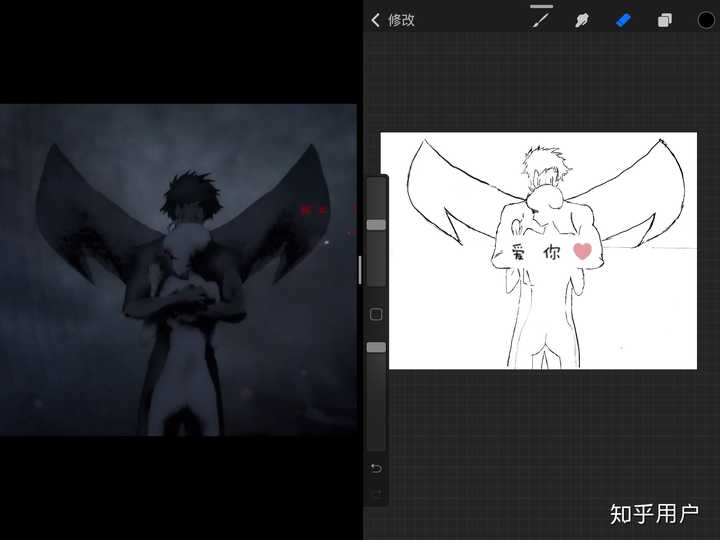Tap the split-view divider handle

[x=360, y=270]
